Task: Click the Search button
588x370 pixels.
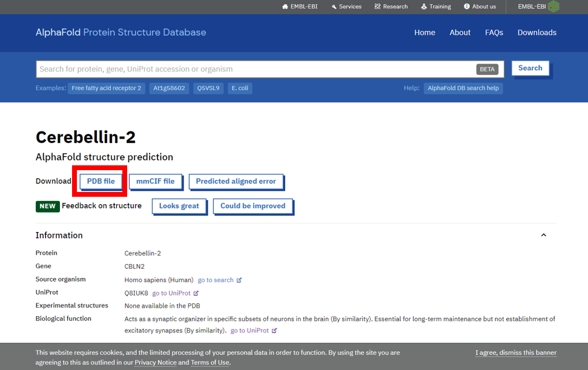Action: click(530, 68)
